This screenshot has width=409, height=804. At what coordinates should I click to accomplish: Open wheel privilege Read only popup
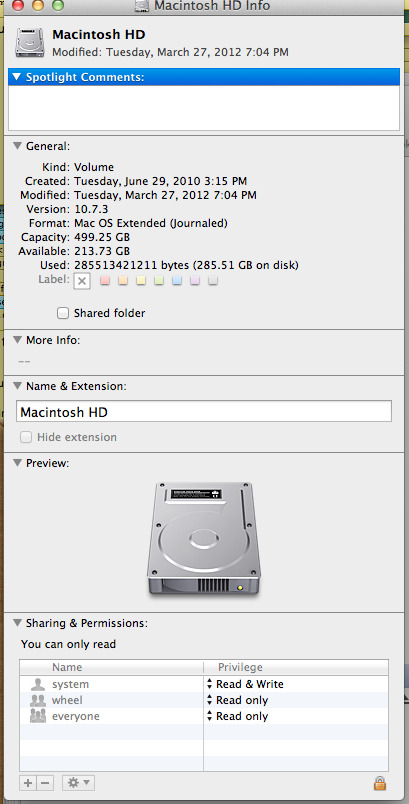(x=237, y=700)
